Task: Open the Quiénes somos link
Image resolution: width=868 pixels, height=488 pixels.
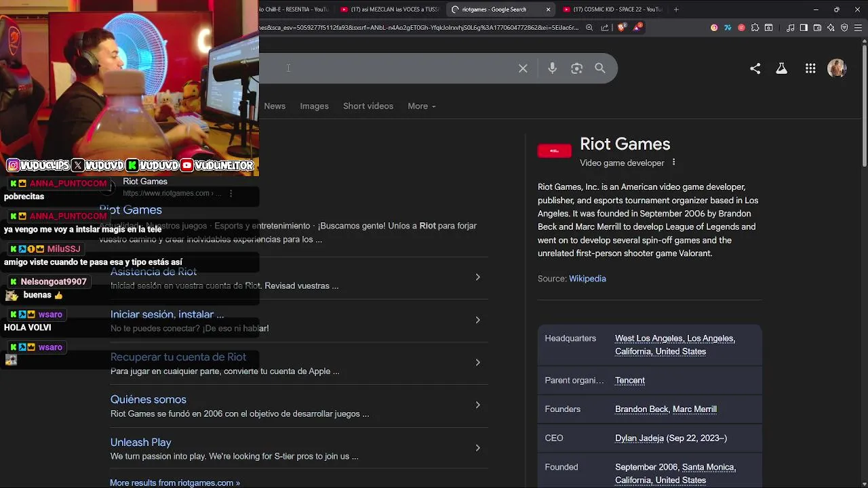Action: (x=149, y=400)
